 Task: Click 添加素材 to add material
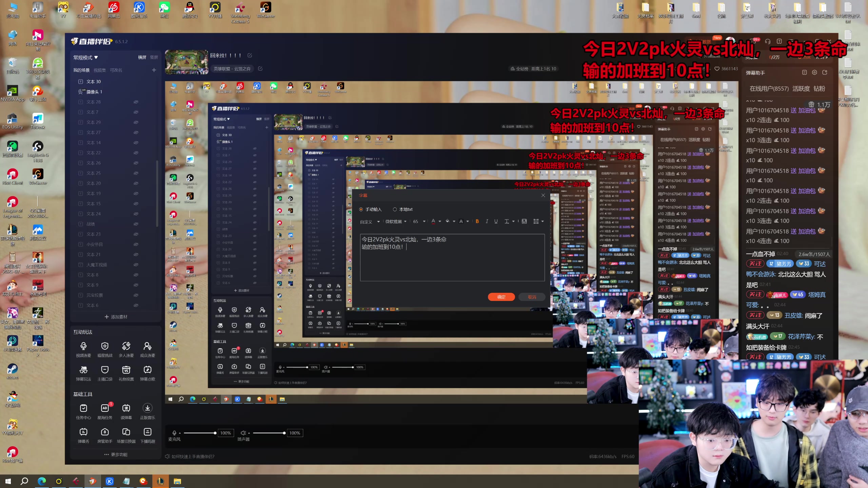[116, 317]
